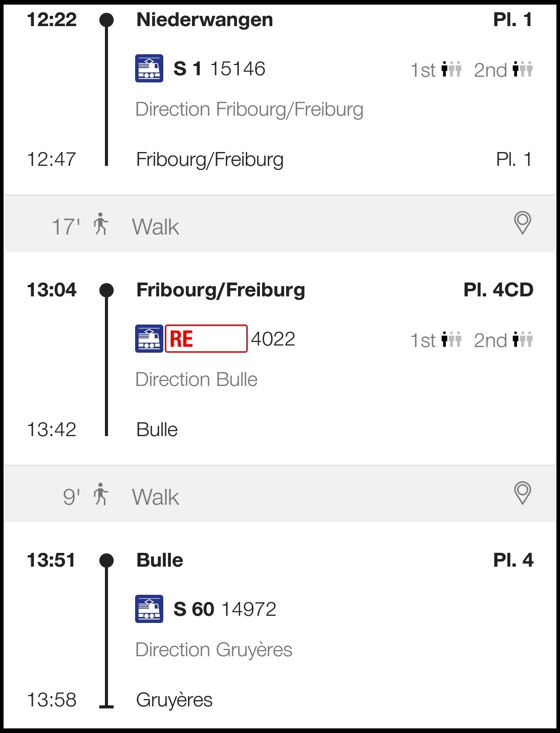Open map pin for 17-minute walk
The image size is (560, 733).
[x=522, y=223]
